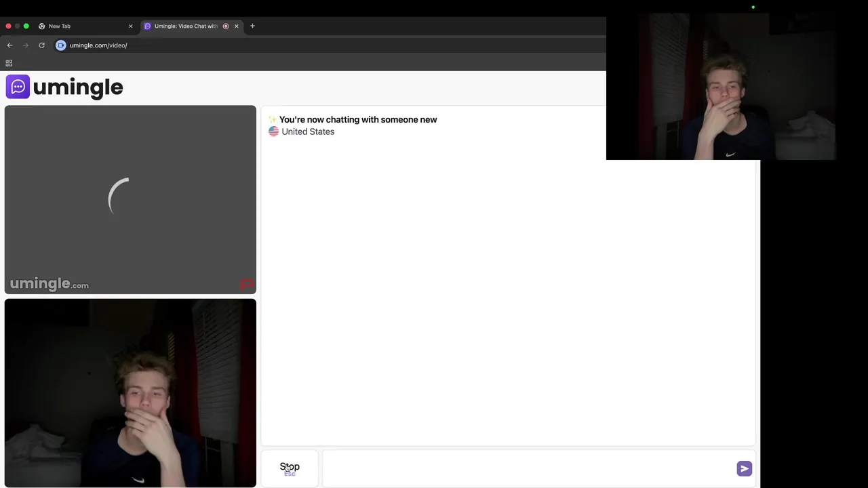Click your own webcam preview panel
Screen dimensions: 868x488
point(130,393)
